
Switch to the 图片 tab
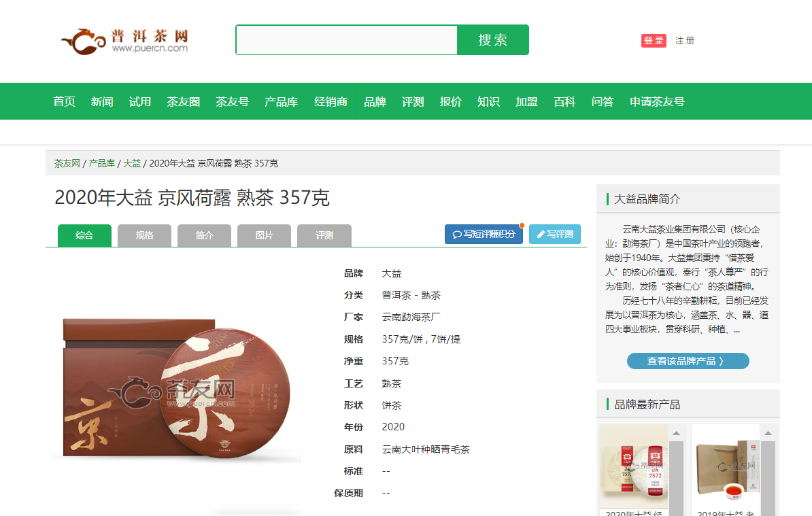264,235
